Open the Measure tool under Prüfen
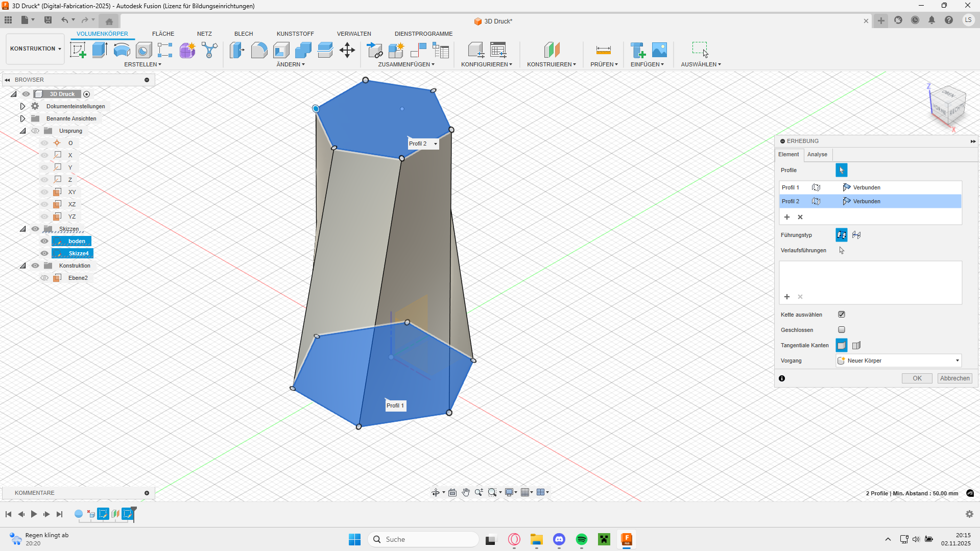The width and height of the screenshot is (980, 551). [603, 50]
